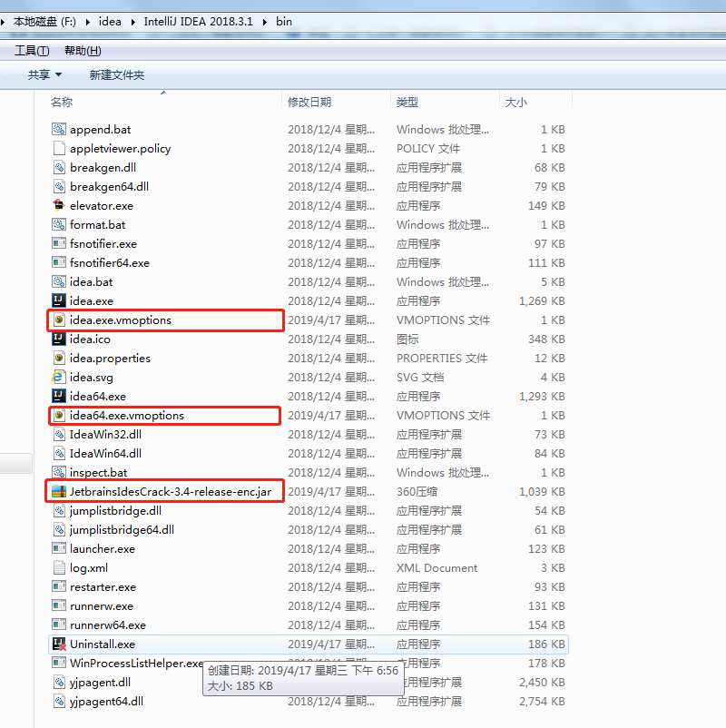Click the 149 KB size of elevator.exe
This screenshot has width=726, height=728.
[x=546, y=206]
